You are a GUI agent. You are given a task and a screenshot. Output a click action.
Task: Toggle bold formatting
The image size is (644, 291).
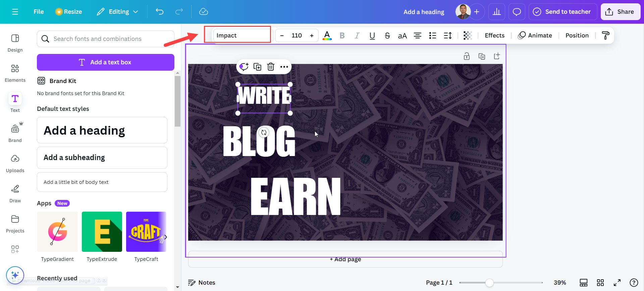[x=342, y=35]
